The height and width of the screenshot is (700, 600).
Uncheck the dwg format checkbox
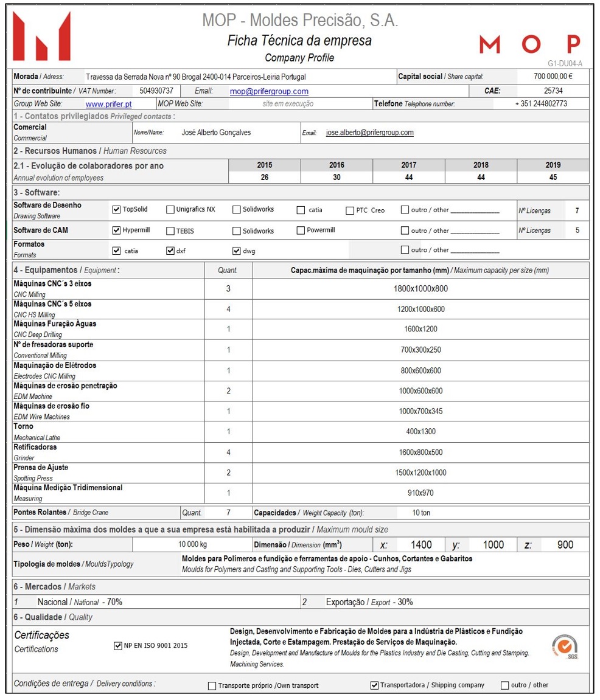237,251
